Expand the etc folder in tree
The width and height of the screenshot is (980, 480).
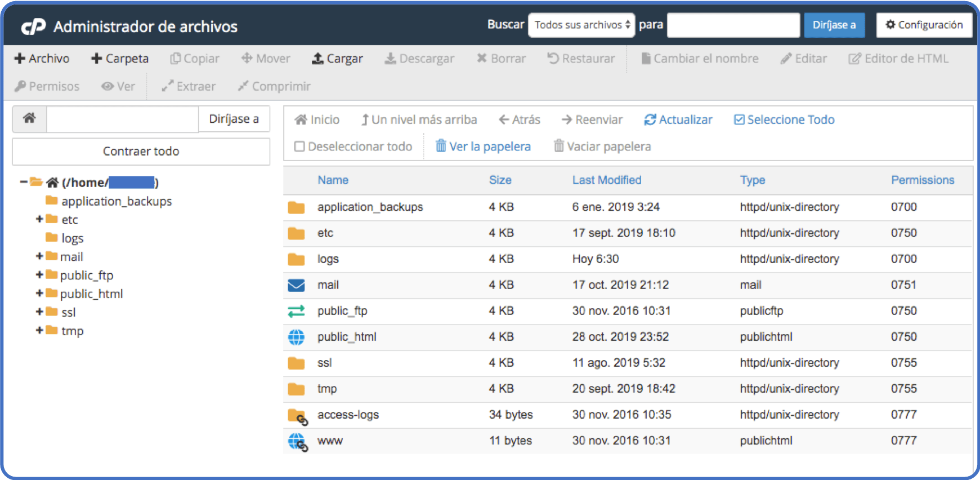click(x=39, y=219)
